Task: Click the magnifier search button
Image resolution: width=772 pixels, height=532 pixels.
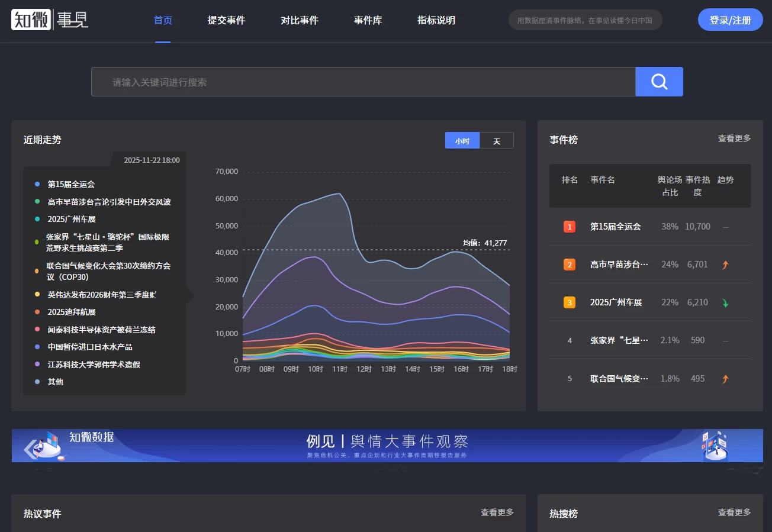Action: click(x=659, y=82)
